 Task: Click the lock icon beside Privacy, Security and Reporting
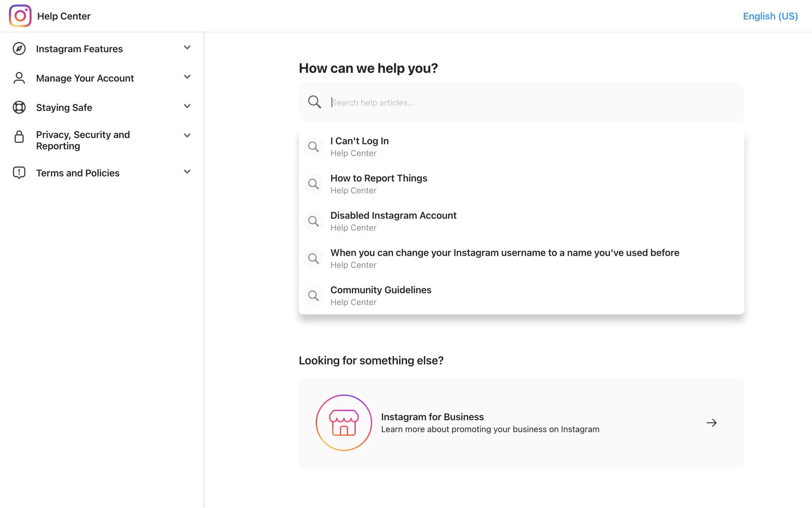pyautogui.click(x=19, y=137)
